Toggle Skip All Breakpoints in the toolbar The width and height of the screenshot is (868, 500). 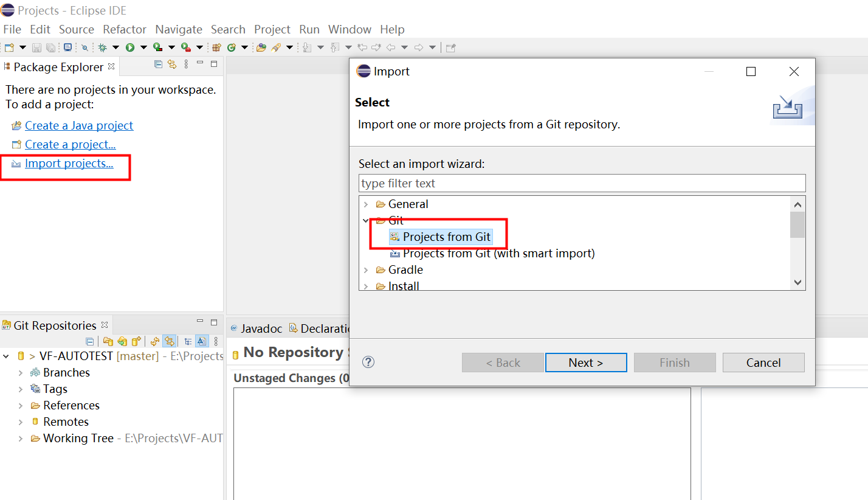click(x=84, y=47)
